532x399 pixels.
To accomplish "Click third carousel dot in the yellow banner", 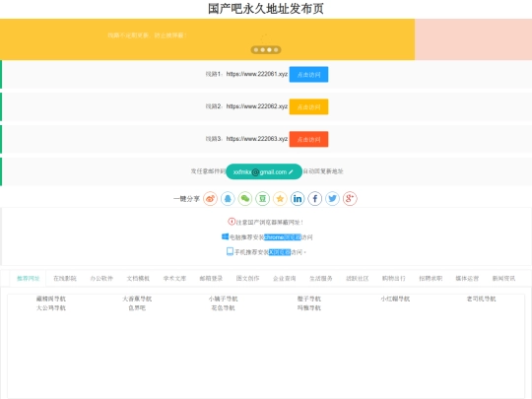I will pyautogui.click(x=269, y=50).
